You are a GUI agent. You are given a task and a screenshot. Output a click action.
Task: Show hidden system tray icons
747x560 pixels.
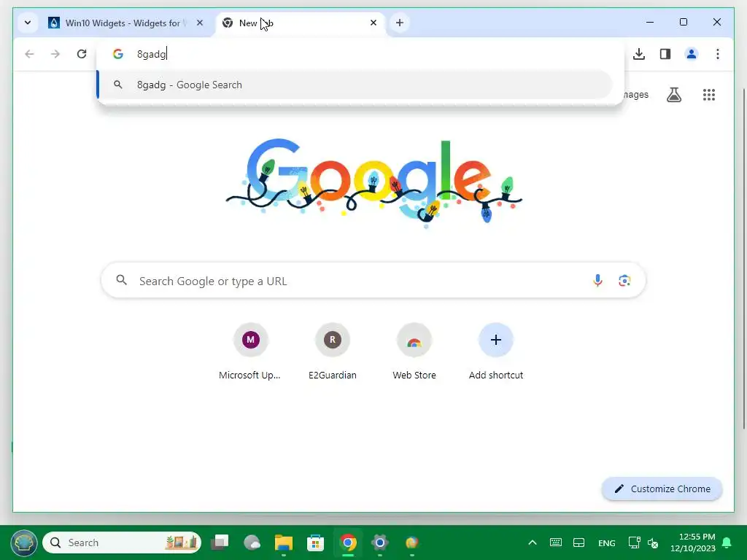click(533, 542)
